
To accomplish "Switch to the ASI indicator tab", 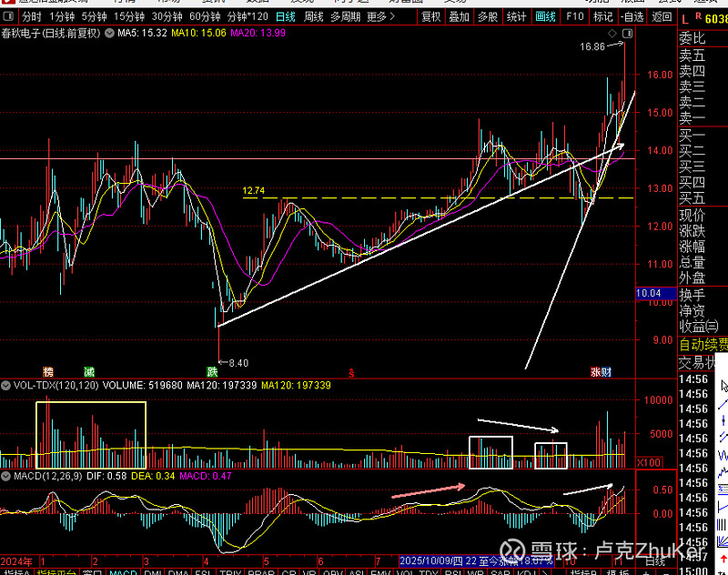I will (x=356, y=571).
